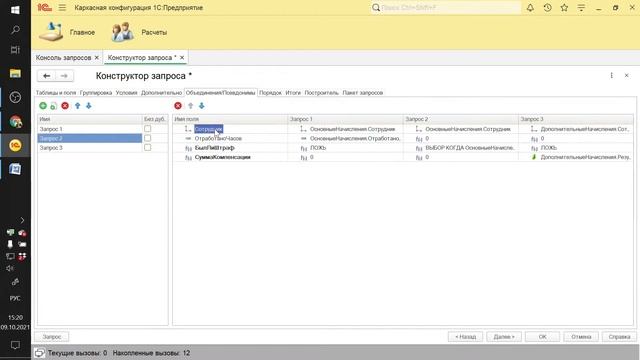
Task: Open the Windows Start menu
Action: pos(15,10)
